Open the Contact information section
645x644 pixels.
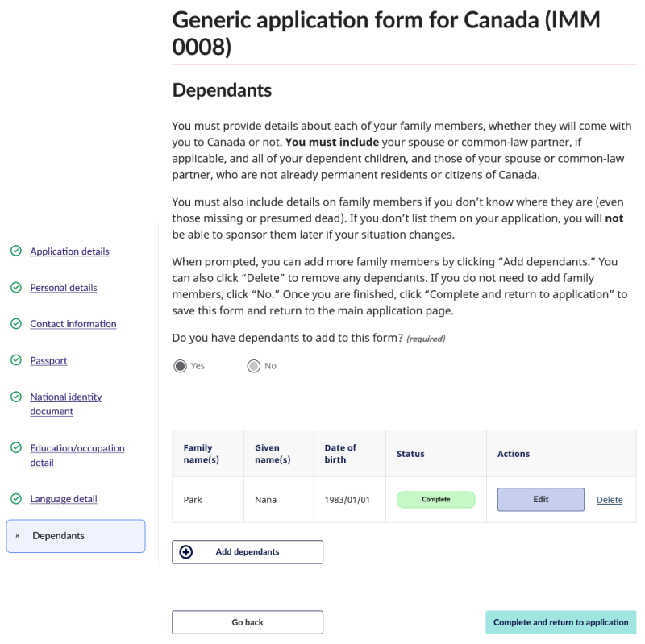(73, 324)
